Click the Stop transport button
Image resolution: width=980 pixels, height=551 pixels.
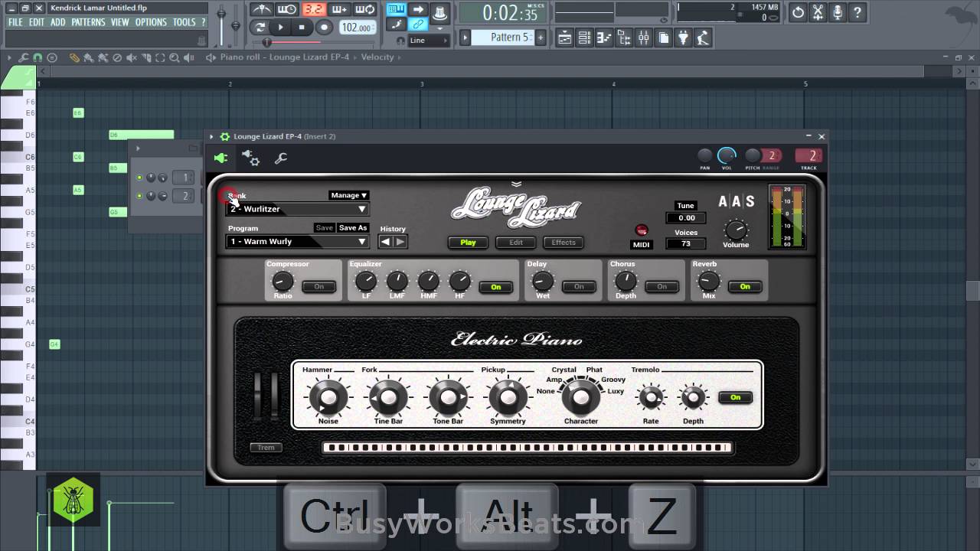pos(302,28)
